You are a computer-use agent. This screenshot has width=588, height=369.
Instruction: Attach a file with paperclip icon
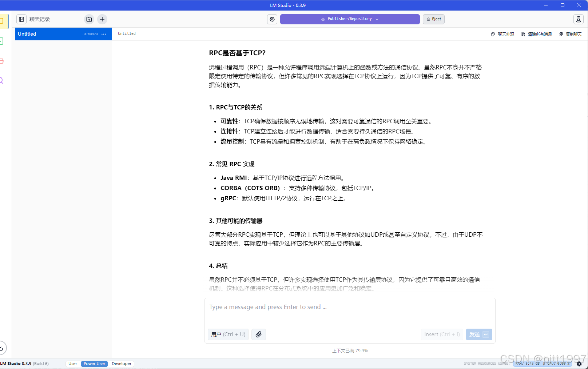pos(259,334)
